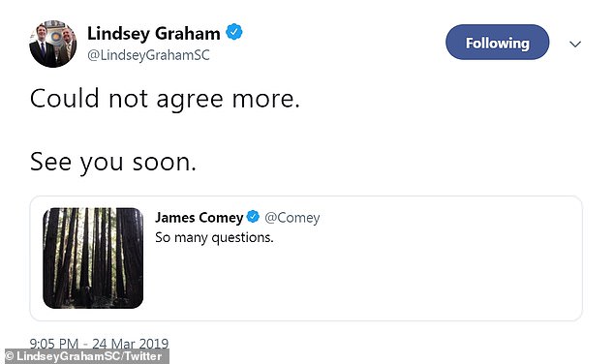
Task: Open the Lindsey Graham display name link
Action: pos(153,33)
